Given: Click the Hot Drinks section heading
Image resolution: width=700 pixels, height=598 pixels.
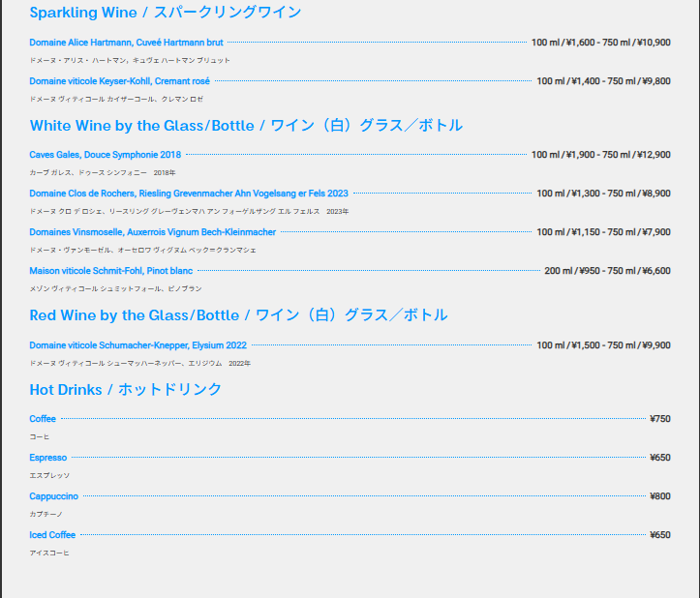Looking at the screenshot, I should click(x=126, y=389).
